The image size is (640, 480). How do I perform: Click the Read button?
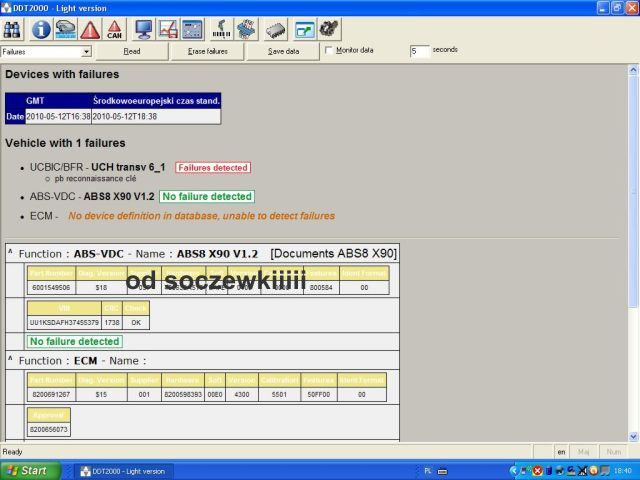coord(132,51)
